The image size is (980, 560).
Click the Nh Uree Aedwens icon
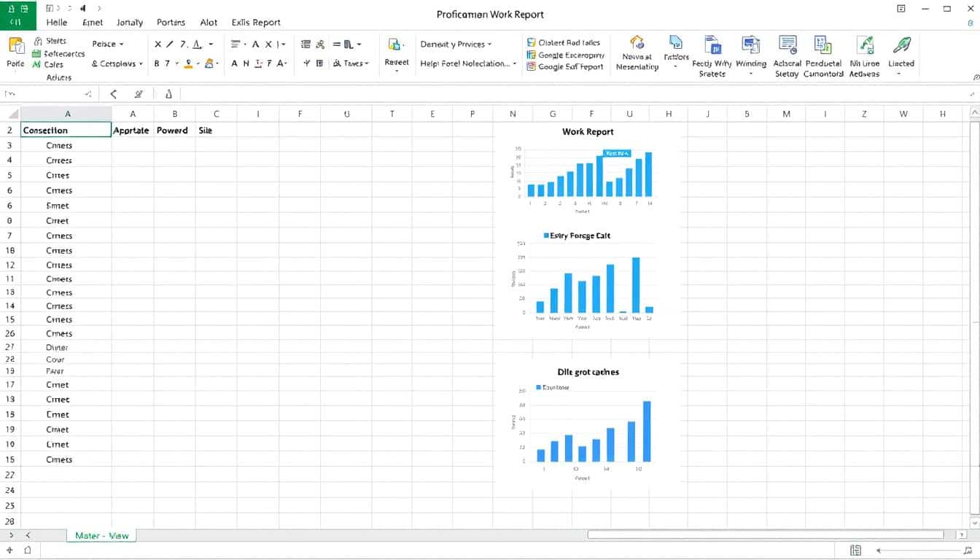click(864, 44)
